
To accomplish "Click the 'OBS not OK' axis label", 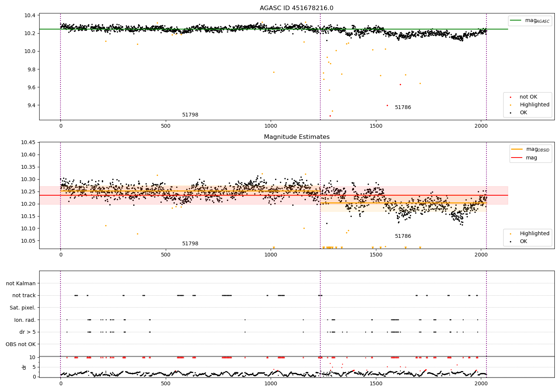I will click(21, 344).
